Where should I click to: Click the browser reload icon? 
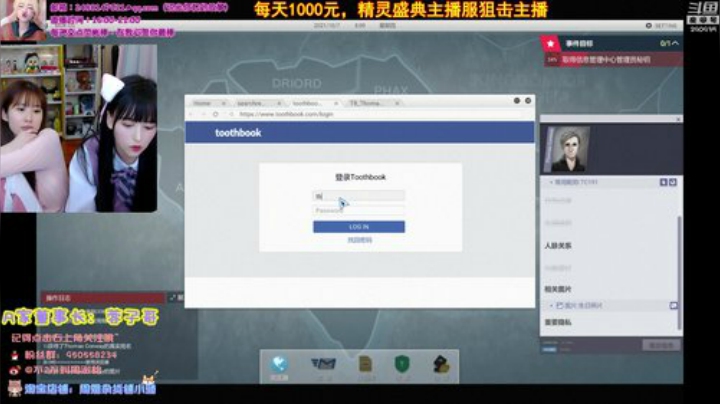pyautogui.click(x=215, y=114)
